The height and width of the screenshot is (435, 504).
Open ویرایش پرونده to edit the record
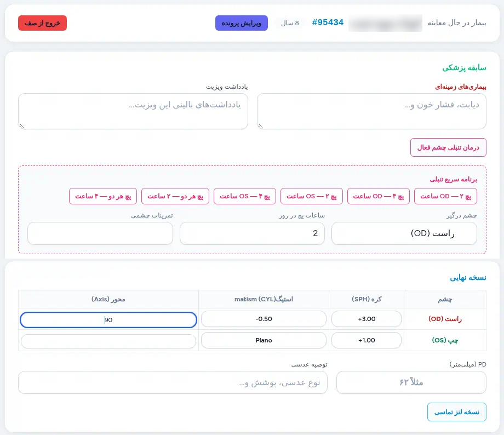(x=242, y=23)
